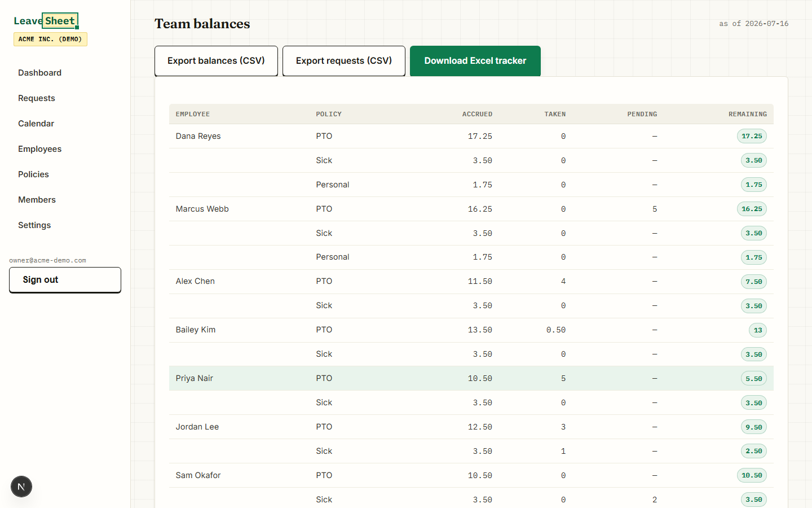Click the Team balances heading

click(202, 24)
